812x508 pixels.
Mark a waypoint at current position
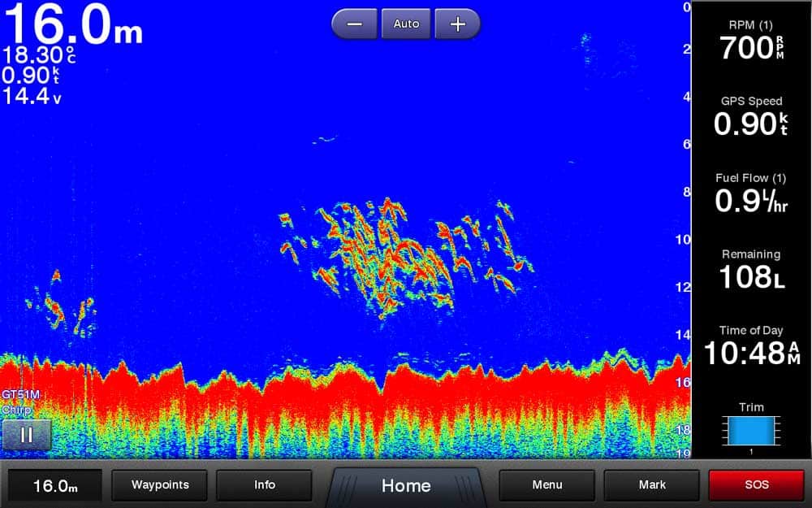[652, 485]
